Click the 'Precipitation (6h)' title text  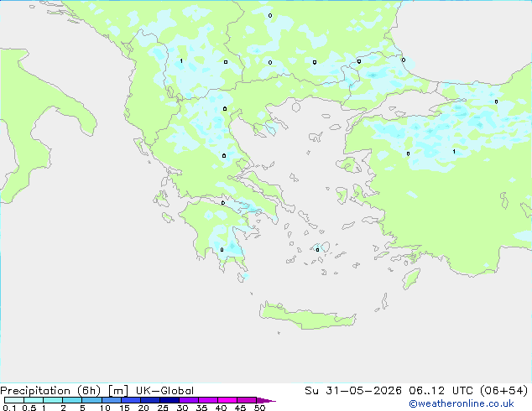tap(50, 391)
